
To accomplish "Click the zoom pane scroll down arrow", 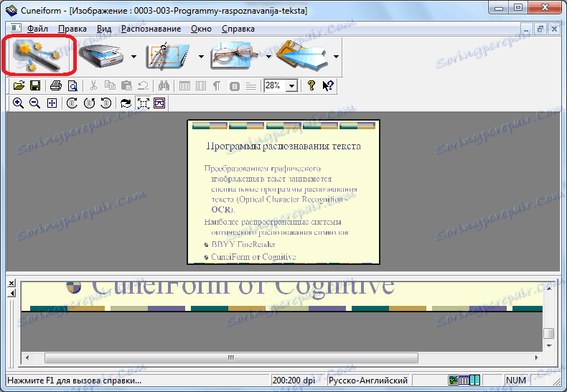I will click(549, 346).
